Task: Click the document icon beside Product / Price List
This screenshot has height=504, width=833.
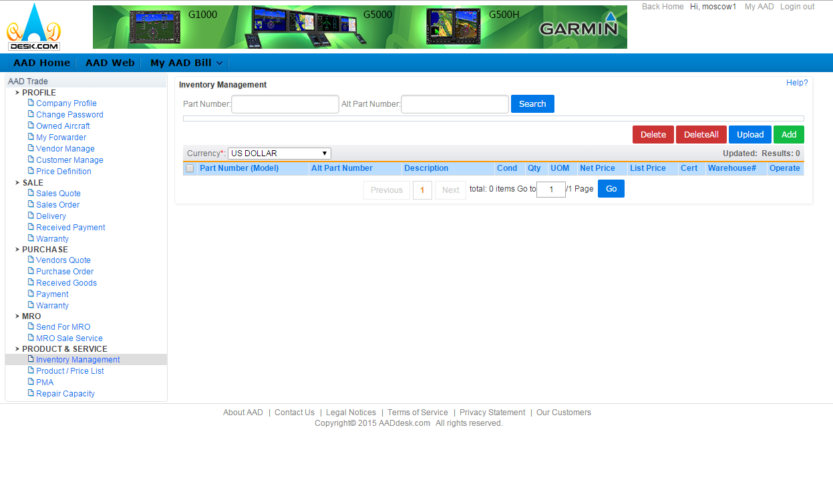Action: point(31,370)
